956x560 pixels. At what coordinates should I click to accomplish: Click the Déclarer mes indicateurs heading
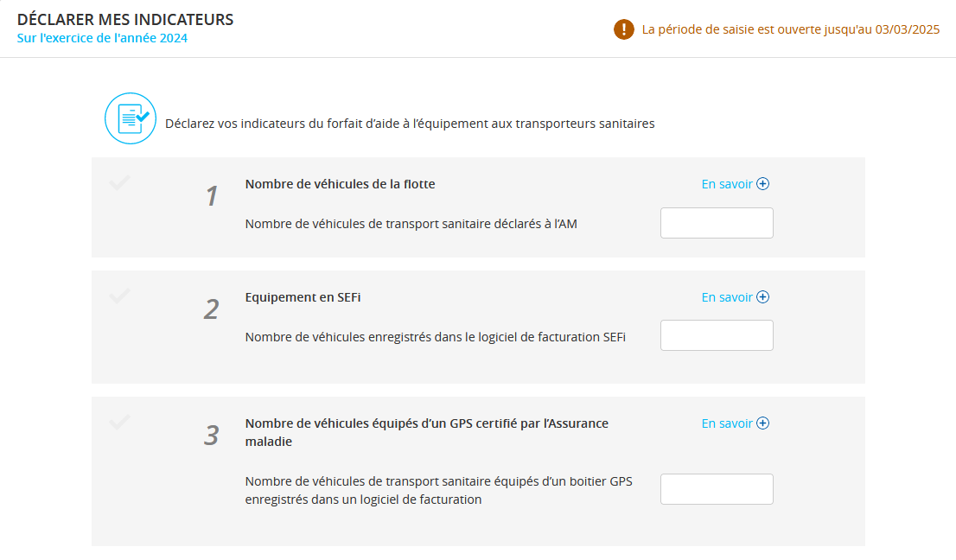(x=125, y=19)
